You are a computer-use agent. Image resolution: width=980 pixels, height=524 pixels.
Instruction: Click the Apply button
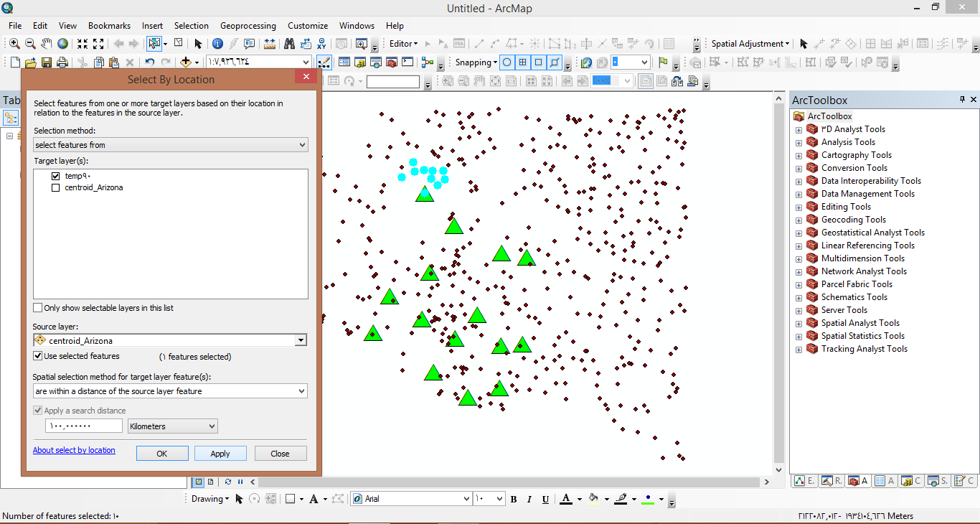(x=220, y=454)
